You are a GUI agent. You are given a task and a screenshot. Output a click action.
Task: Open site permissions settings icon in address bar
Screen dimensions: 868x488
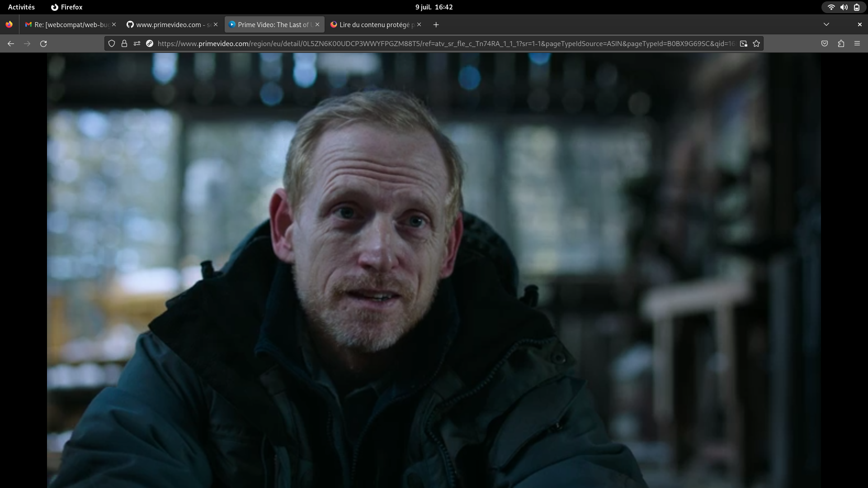tap(137, 43)
